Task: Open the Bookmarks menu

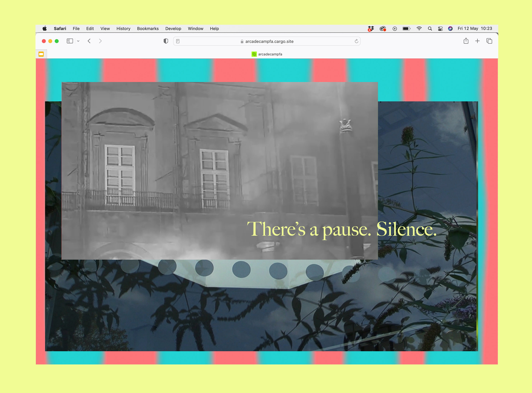Action: [148, 29]
